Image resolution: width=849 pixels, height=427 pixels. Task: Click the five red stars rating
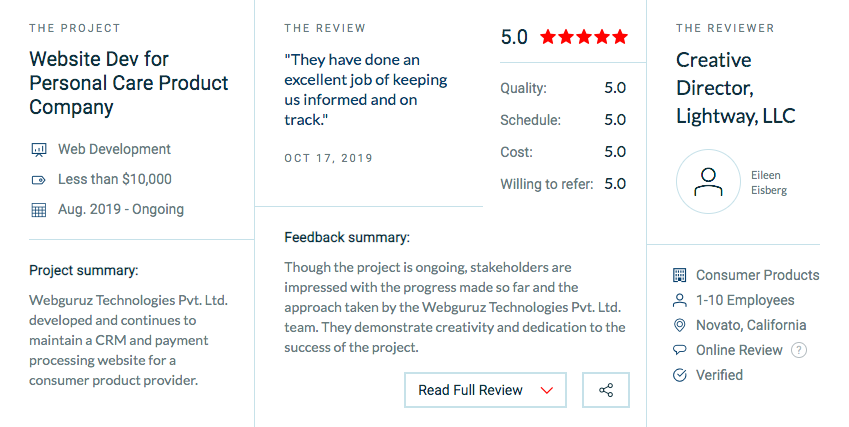click(584, 38)
